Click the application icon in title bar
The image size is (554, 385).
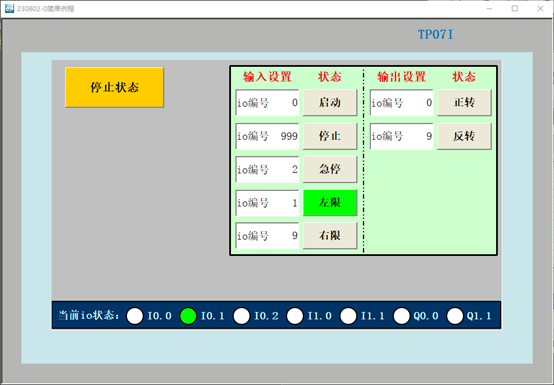[9, 8]
